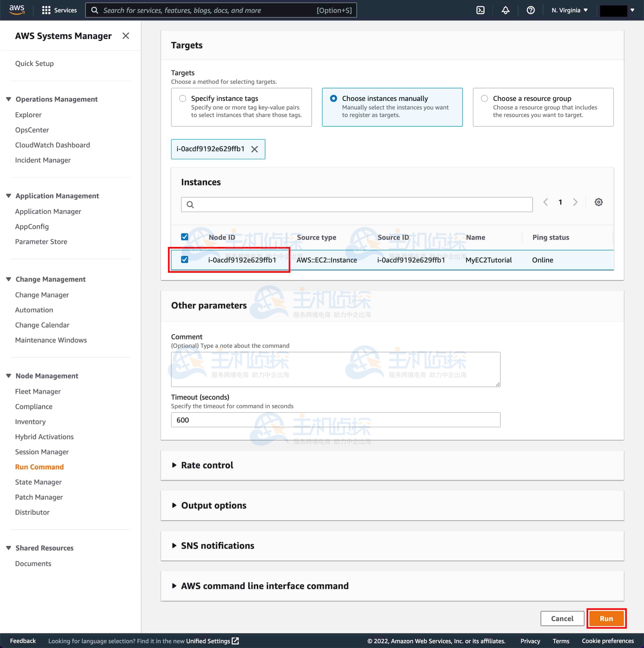
Task: Click the AWS logo home icon
Action: pos(17,10)
